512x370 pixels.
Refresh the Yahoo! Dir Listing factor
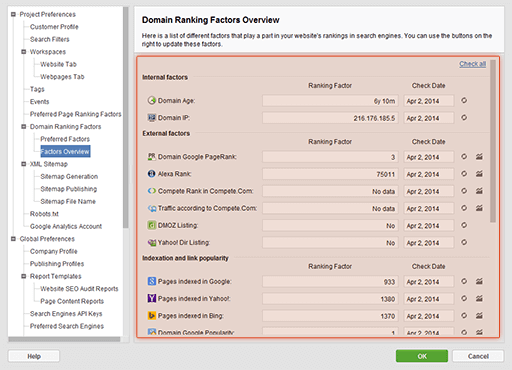click(464, 242)
